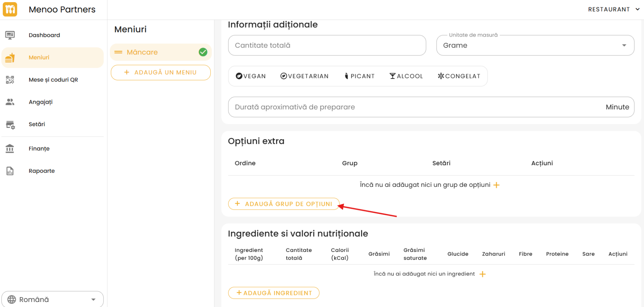Click Adaugă grup de opțiuni button
Image resolution: width=644 pixels, height=307 pixels.
pyautogui.click(x=284, y=204)
